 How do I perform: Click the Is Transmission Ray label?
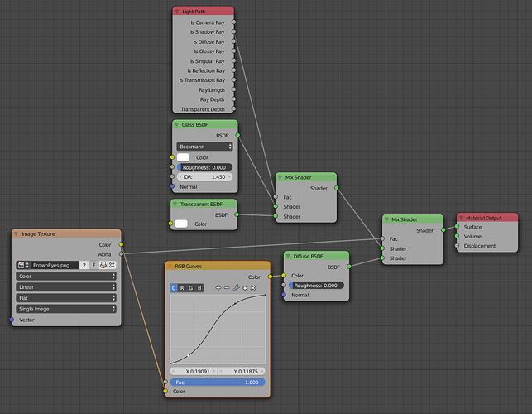202,80
